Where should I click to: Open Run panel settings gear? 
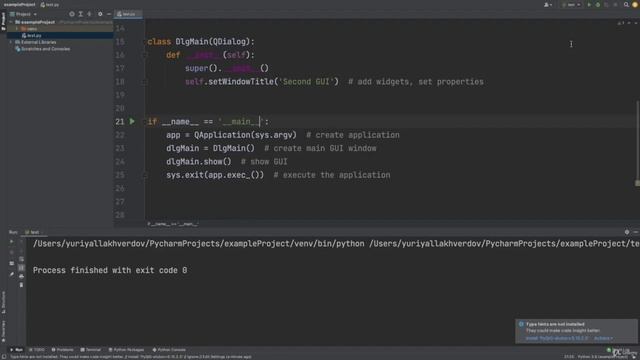(x=627, y=232)
